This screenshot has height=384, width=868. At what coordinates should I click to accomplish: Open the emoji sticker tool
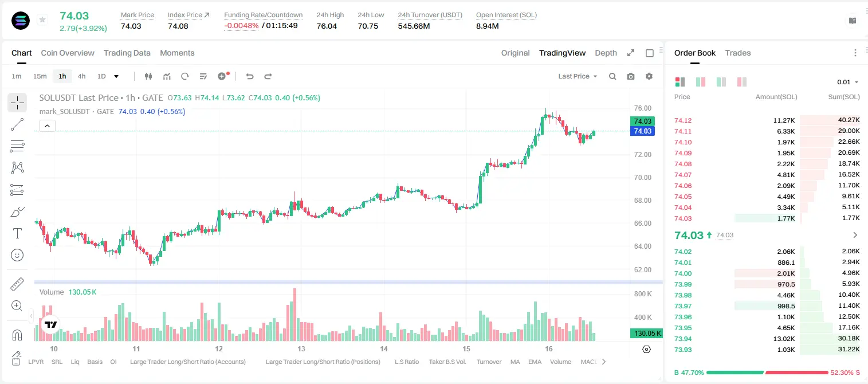(x=17, y=255)
